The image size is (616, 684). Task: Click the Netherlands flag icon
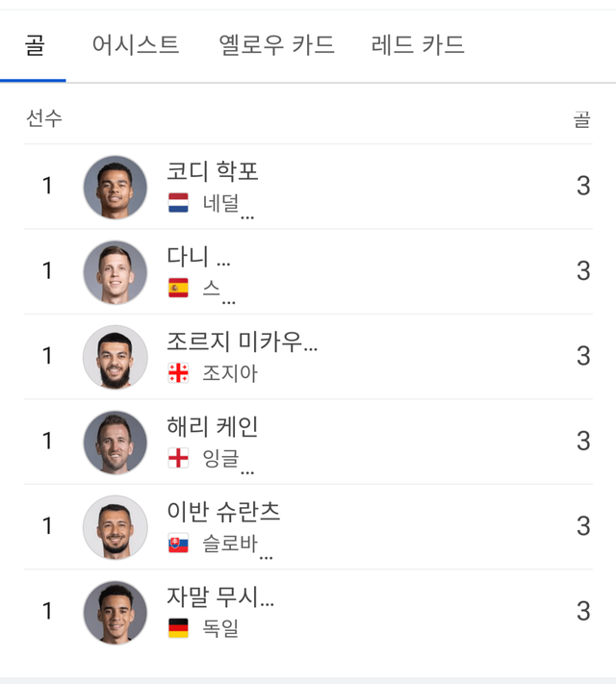pyautogui.click(x=178, y=203)
